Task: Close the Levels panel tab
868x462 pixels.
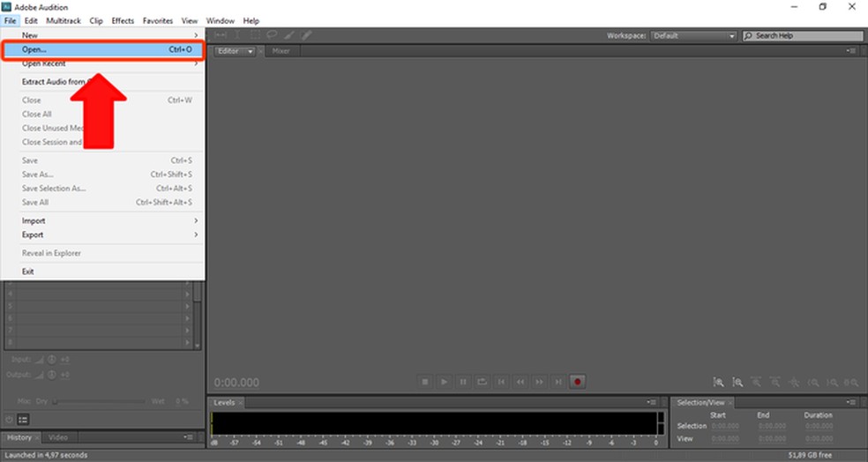Action: [x=241, y=403]
